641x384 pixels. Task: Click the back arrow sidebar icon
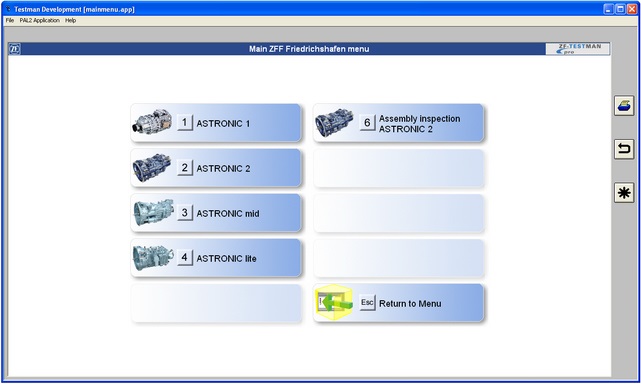624,149
